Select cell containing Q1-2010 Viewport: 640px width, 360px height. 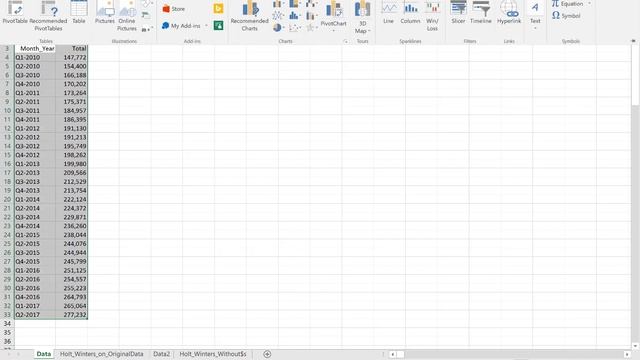pos(35,58)
